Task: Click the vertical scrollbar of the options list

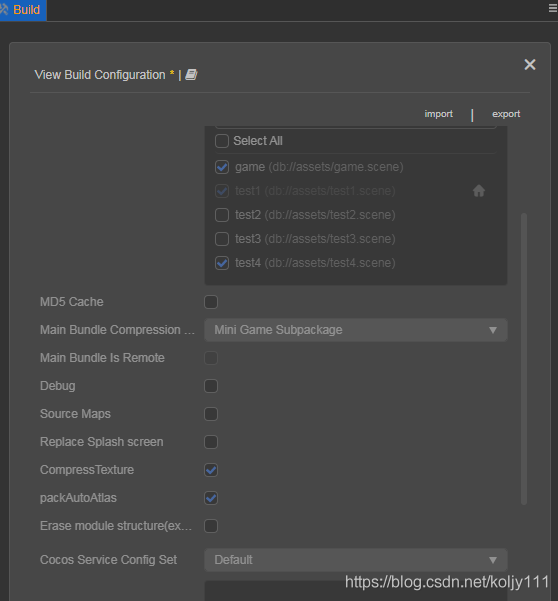Action: (x=524, y=359)
